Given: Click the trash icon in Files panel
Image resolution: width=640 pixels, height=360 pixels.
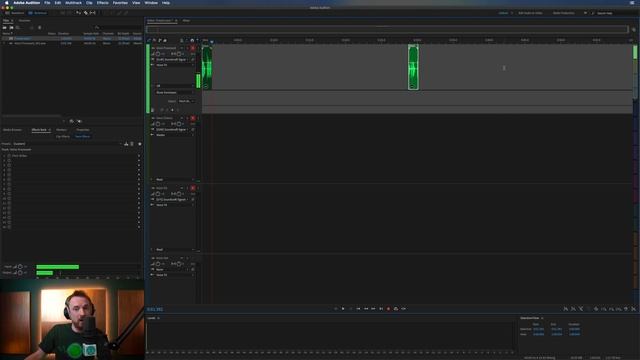Looking at the screenshot, I should click(40, 28).
